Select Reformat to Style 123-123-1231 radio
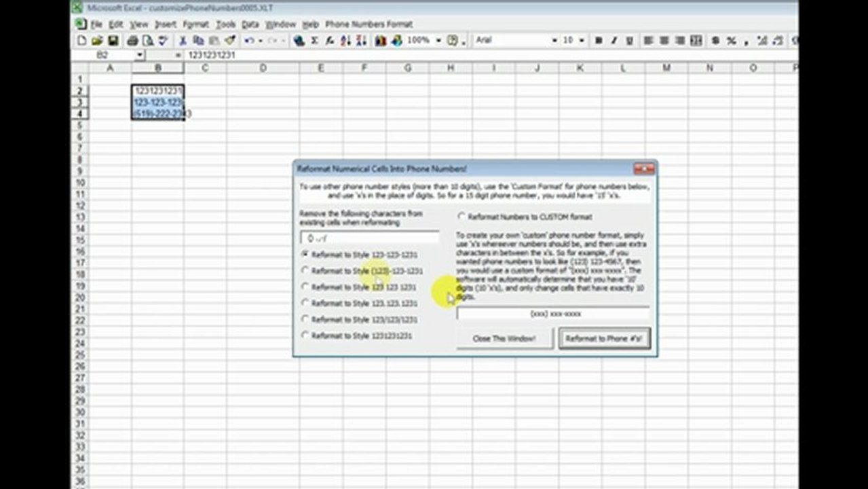Image resolution: width=868 pixels, height=489 pixels. (305, 254)
